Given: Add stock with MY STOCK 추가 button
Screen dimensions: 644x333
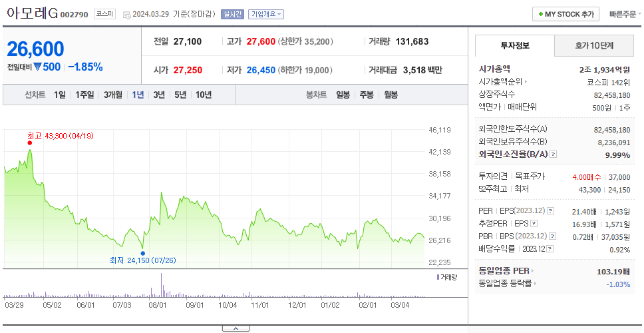Looking at the screenshot, I should (x=565, y=14).
